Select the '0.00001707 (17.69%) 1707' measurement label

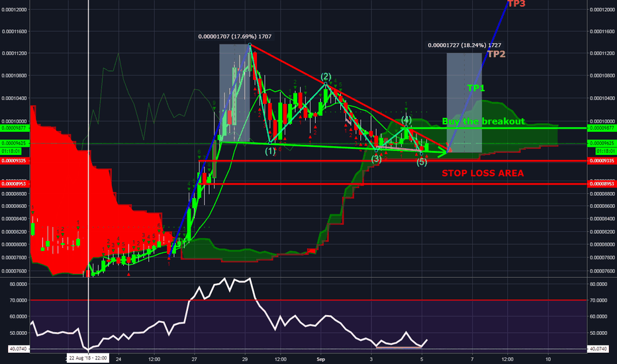tap(235, 36)
